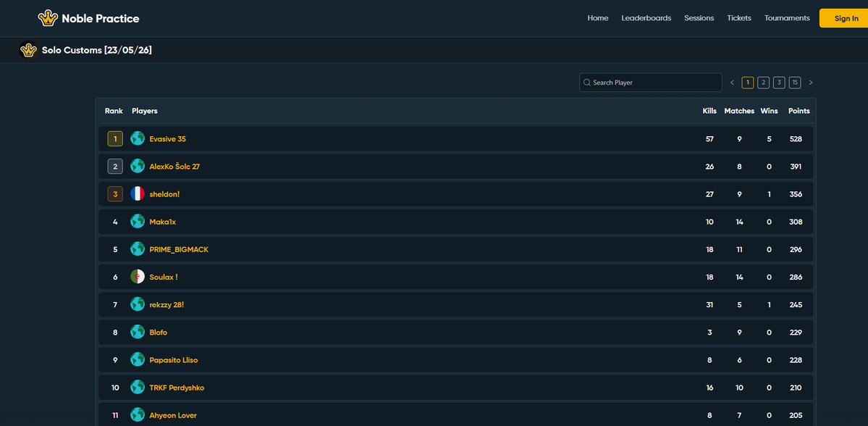This screenshot has height=426, width=868.
Task: Click kills value 57 for Evasive 35
Action: click(x=709, y=139)
